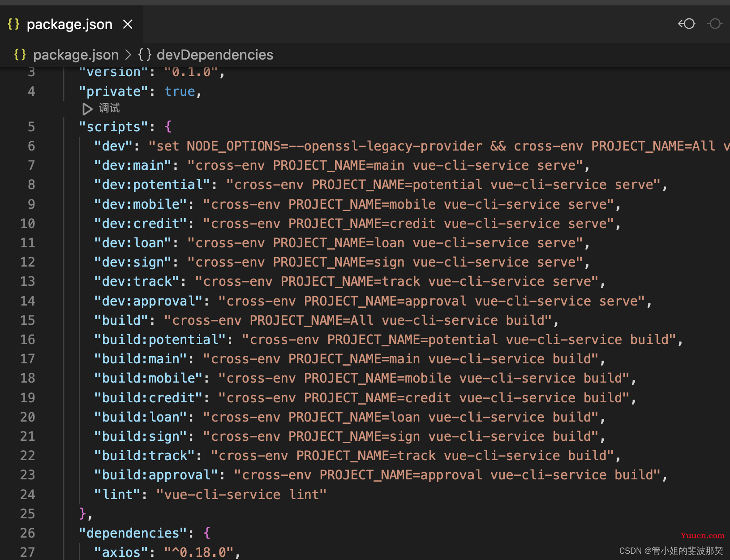Click the opening brace after "dependencies"
Screen dimensions: 730x560
(x=207, y=533)
